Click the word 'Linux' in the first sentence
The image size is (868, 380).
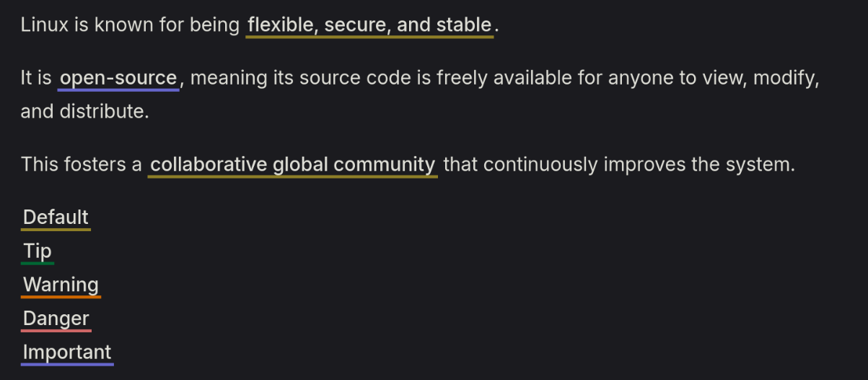tap(44, 25)
